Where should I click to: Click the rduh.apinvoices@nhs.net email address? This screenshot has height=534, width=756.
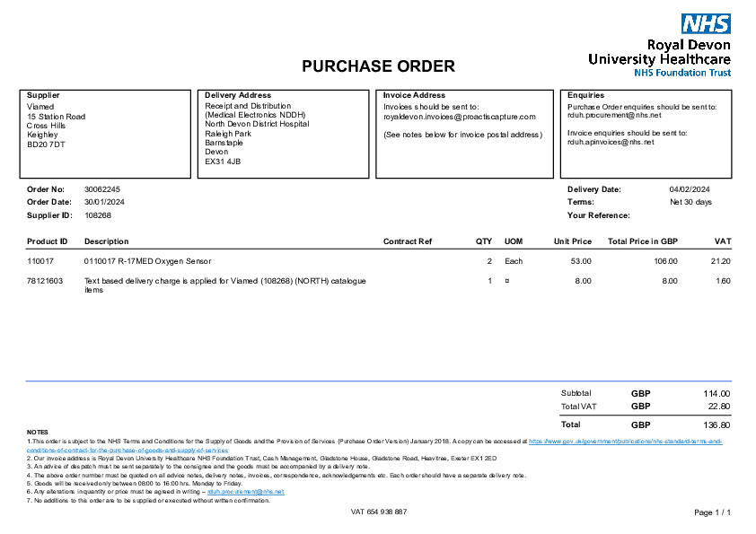tap(611, 142)
